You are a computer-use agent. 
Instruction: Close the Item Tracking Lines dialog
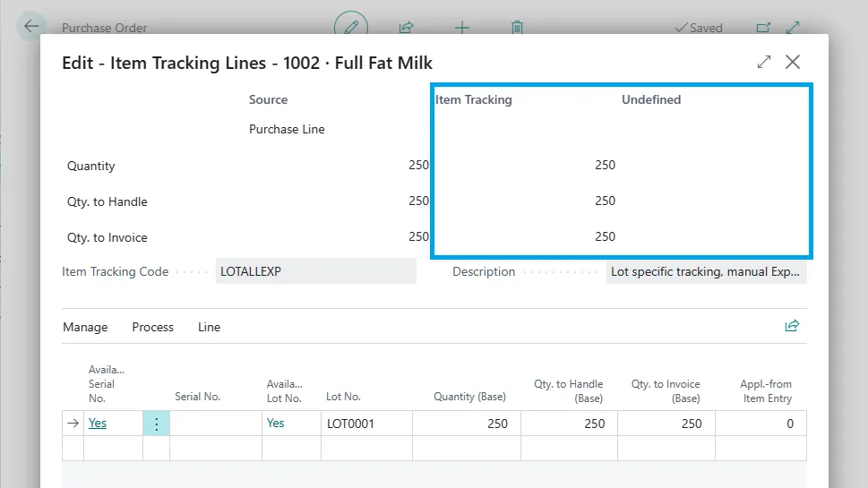click(x=793, y=62)
